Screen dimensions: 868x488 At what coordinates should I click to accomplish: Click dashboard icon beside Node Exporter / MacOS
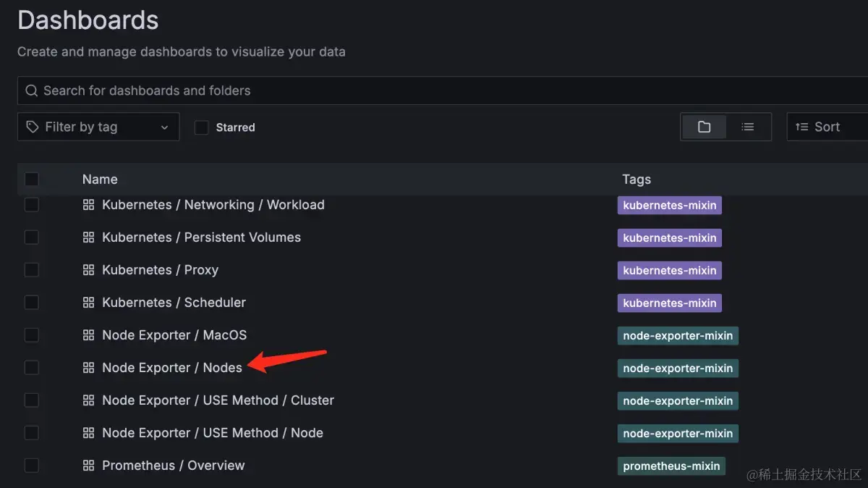89,335
